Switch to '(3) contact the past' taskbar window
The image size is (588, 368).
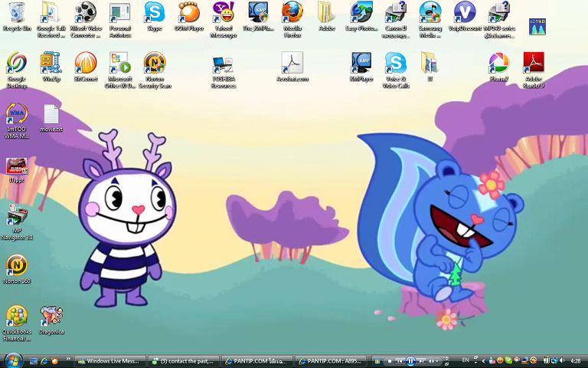coord(183,361)
